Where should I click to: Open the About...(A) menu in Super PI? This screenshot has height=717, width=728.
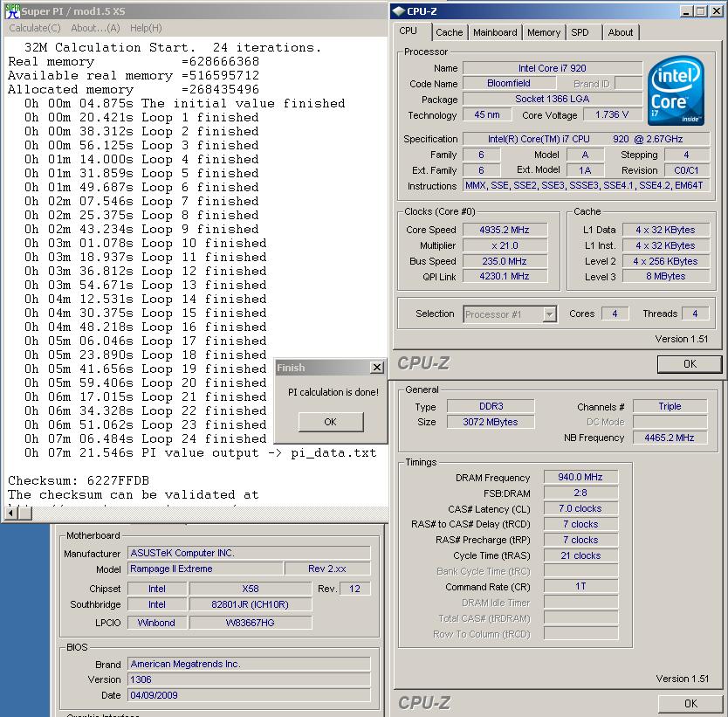click(x=95, y=28)
